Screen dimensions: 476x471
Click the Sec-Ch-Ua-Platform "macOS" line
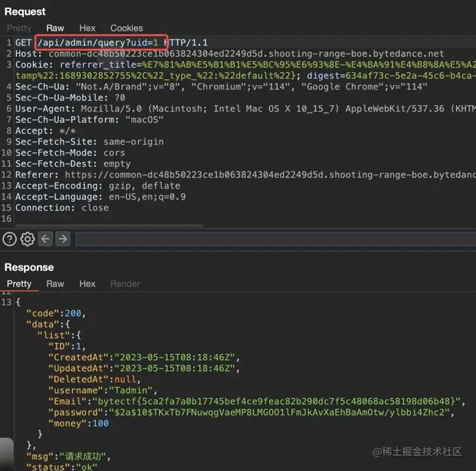pos(89,120)
